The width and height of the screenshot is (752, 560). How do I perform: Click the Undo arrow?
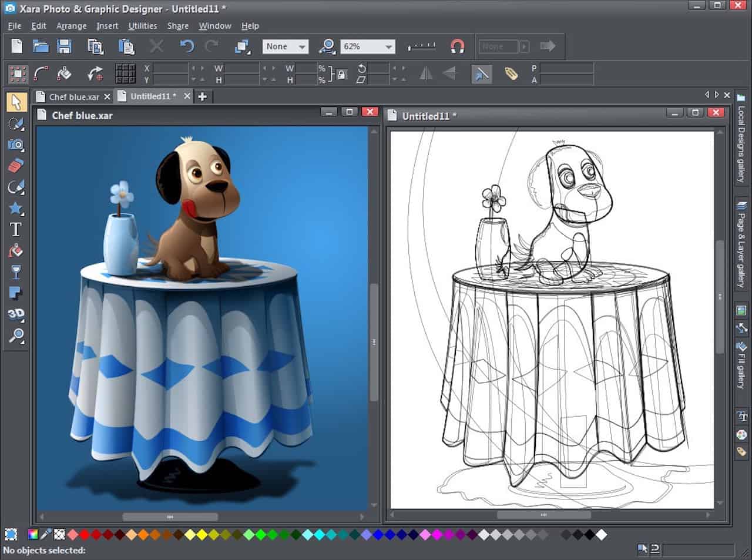[x=187, y=46]
